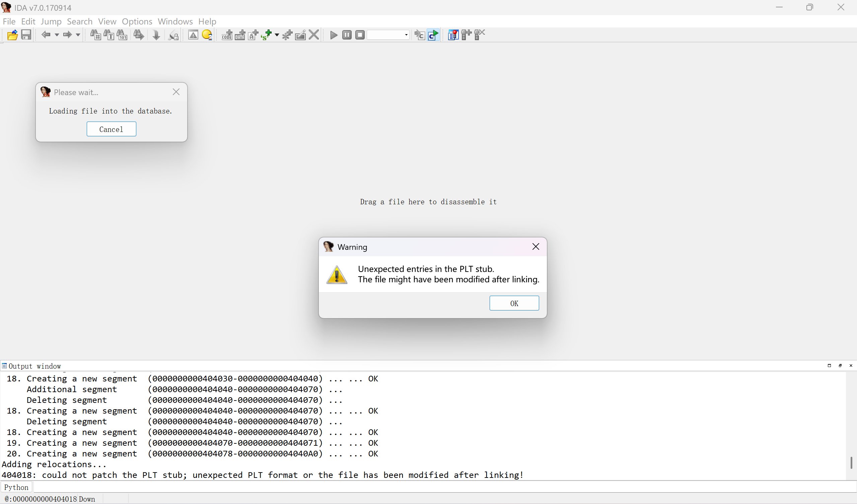The height and width of the screenshot is (504, 857).
Task: Jump back with the left arrow icon
Action: click(x=46, y=35)
